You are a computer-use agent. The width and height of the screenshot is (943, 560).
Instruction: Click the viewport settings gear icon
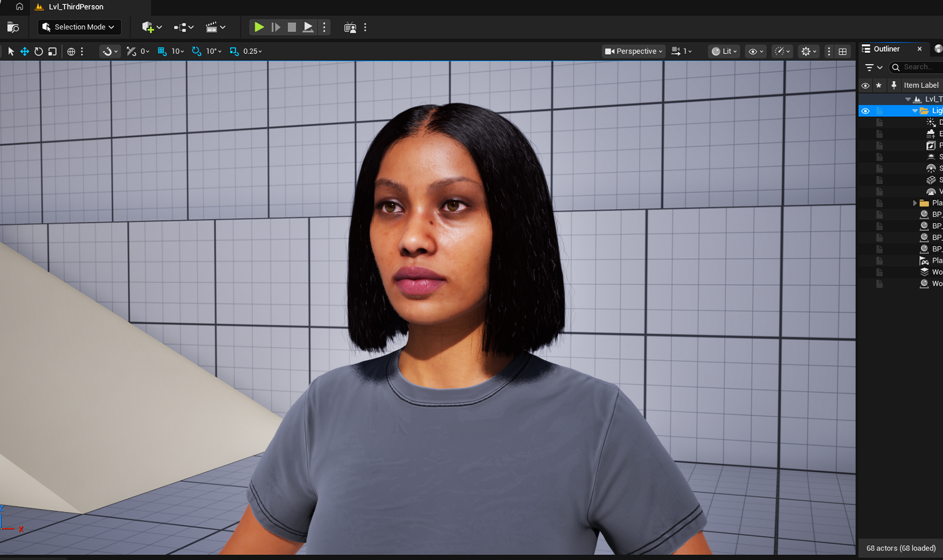click(808, 51)
